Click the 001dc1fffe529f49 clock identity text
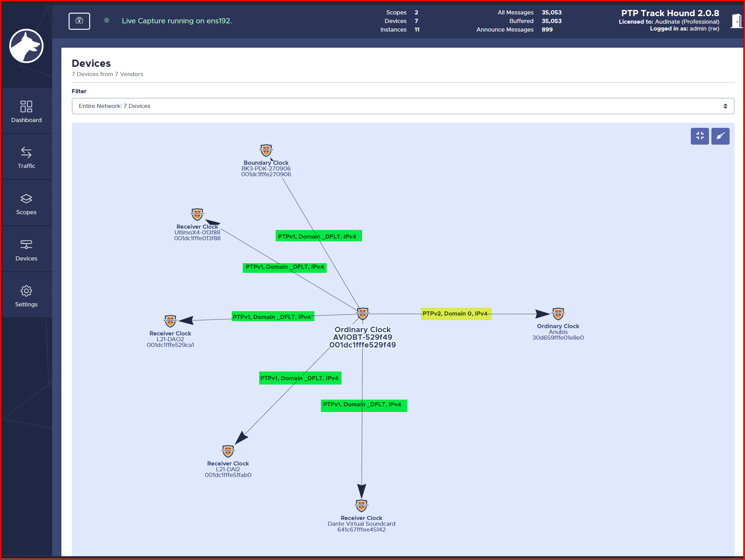The image size is (745, 560). (363, 345)
